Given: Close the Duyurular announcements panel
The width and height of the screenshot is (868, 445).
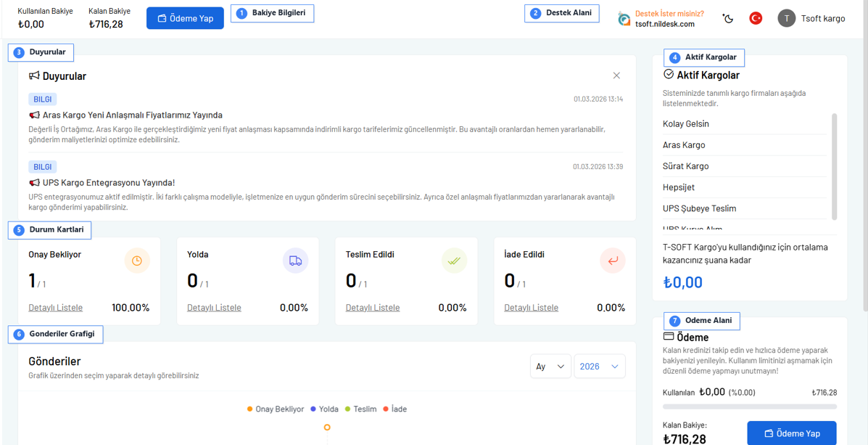Looking at the screenshot, I should pos(616,75).
